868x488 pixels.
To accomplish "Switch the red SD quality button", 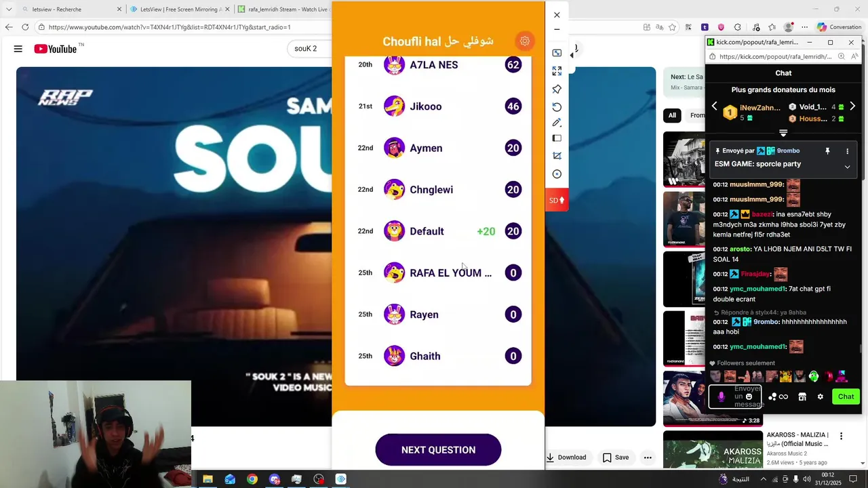I will tap(557, 200).
